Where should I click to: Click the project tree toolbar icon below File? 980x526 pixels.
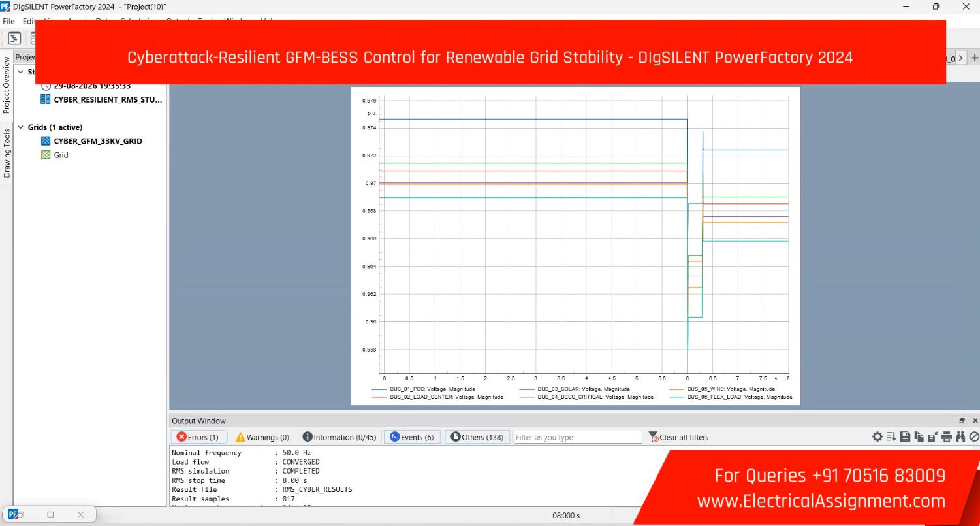[14, 39]
